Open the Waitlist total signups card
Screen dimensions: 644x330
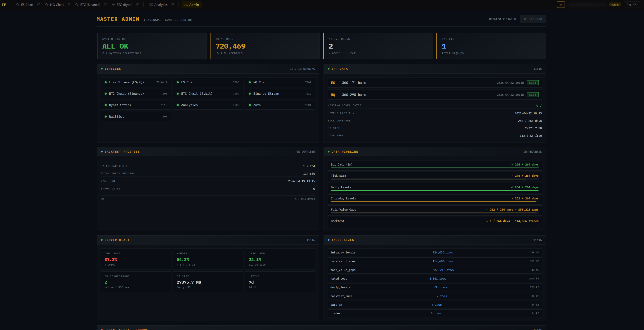[491, 46]
